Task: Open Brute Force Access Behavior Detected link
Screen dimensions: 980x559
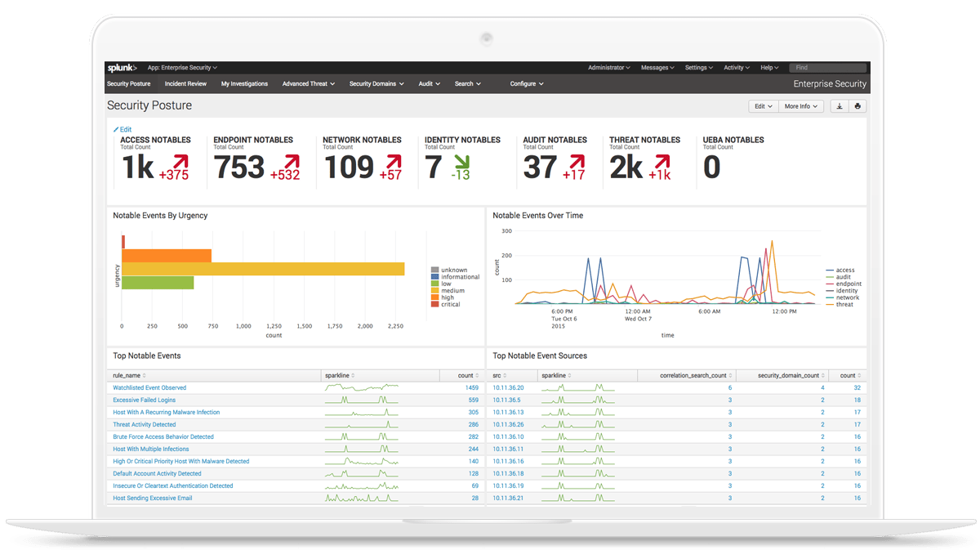Action: tap(163, 436)
